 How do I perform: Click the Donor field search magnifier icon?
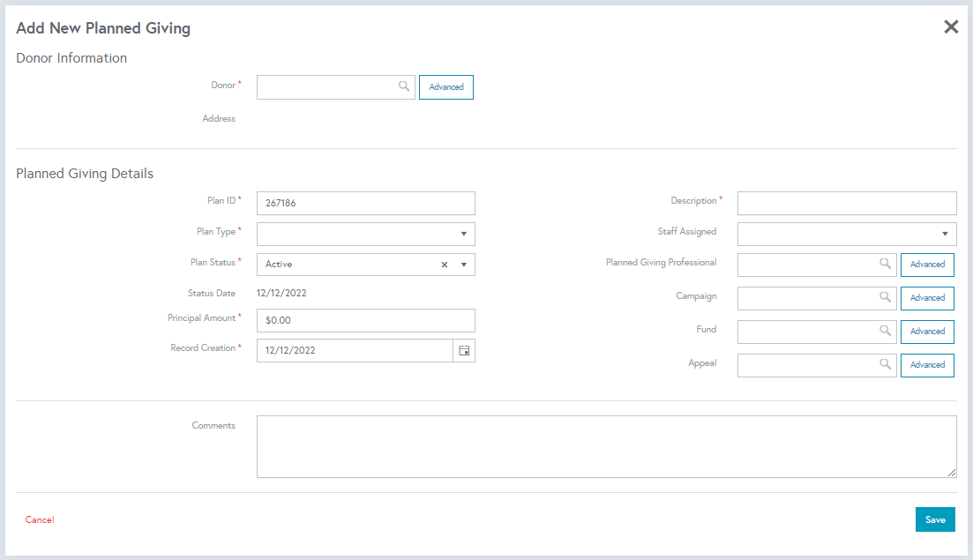[404, 86]
